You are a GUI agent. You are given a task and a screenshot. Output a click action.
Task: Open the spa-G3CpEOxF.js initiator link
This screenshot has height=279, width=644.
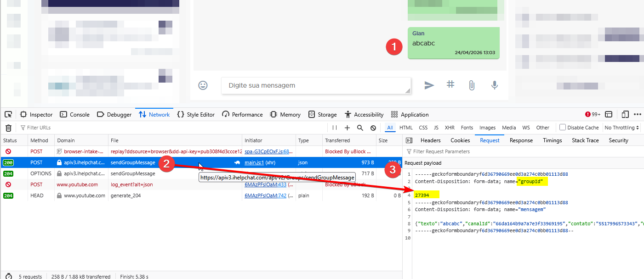click(269, 151)
